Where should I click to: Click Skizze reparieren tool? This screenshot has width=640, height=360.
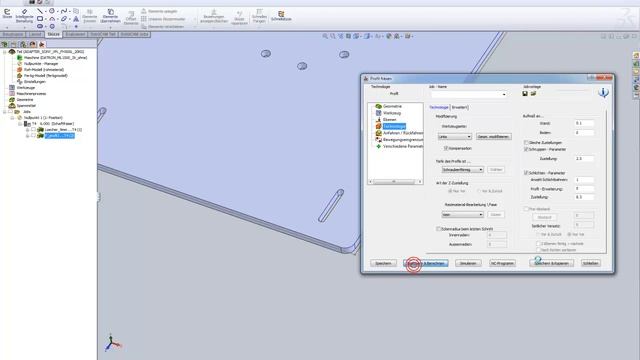point(240,18)
